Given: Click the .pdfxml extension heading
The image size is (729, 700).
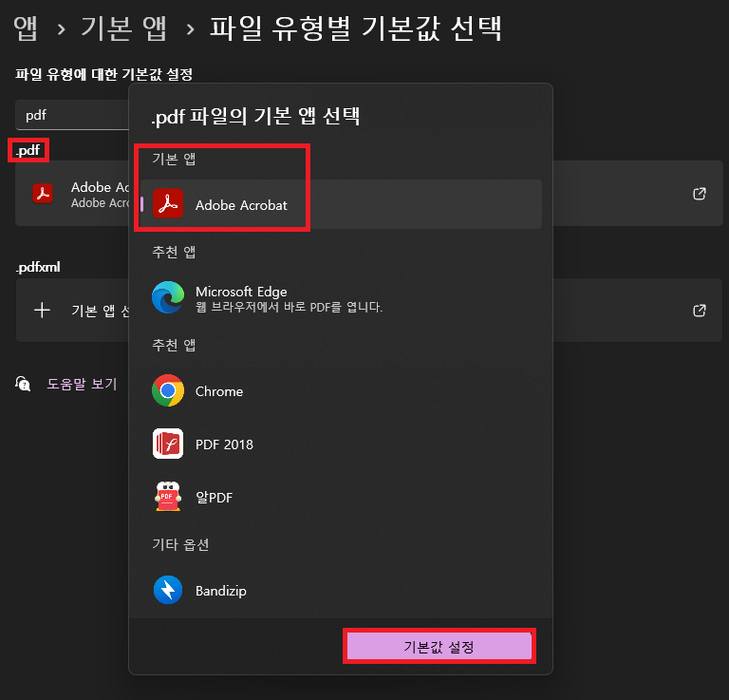Looking at the screenshot, I should [38, 267].
